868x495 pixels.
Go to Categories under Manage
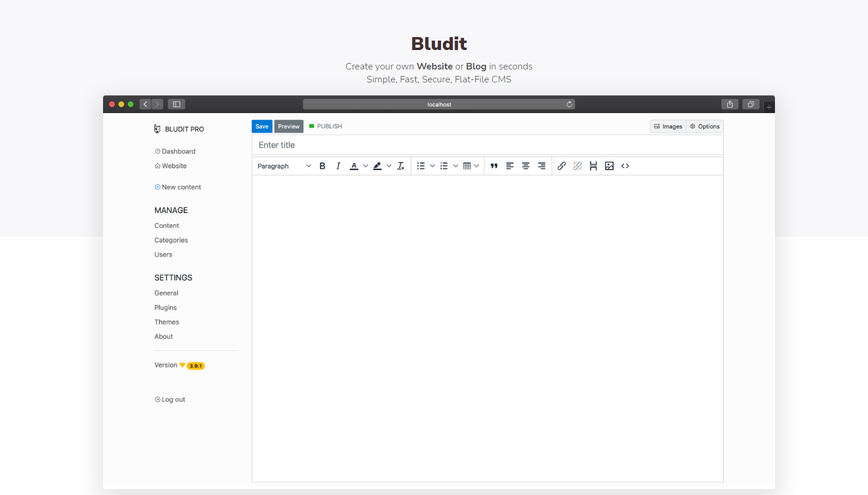171,240
